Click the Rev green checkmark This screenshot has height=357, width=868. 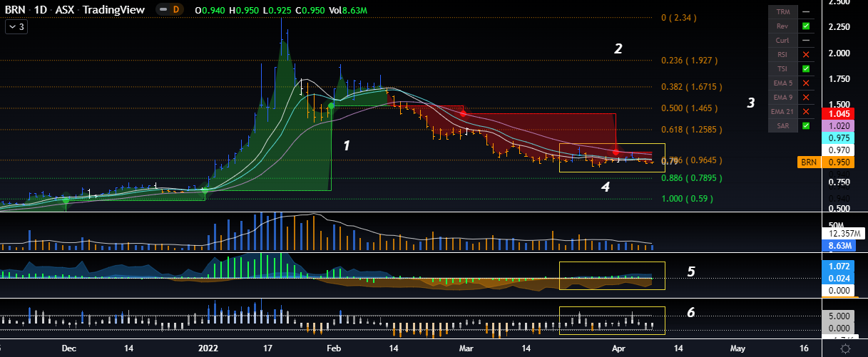806,26
